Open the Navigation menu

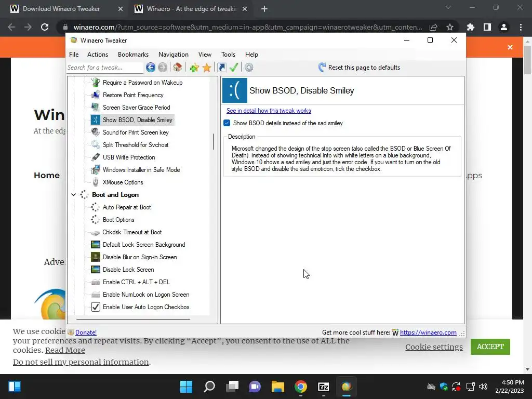pos(174,54)
